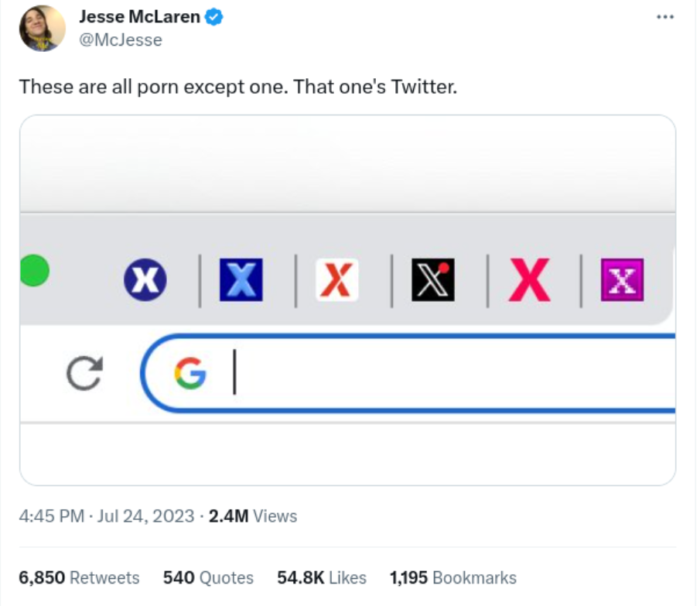
Task: Select the dark blue square X tab
Action: tap(241, 280)
